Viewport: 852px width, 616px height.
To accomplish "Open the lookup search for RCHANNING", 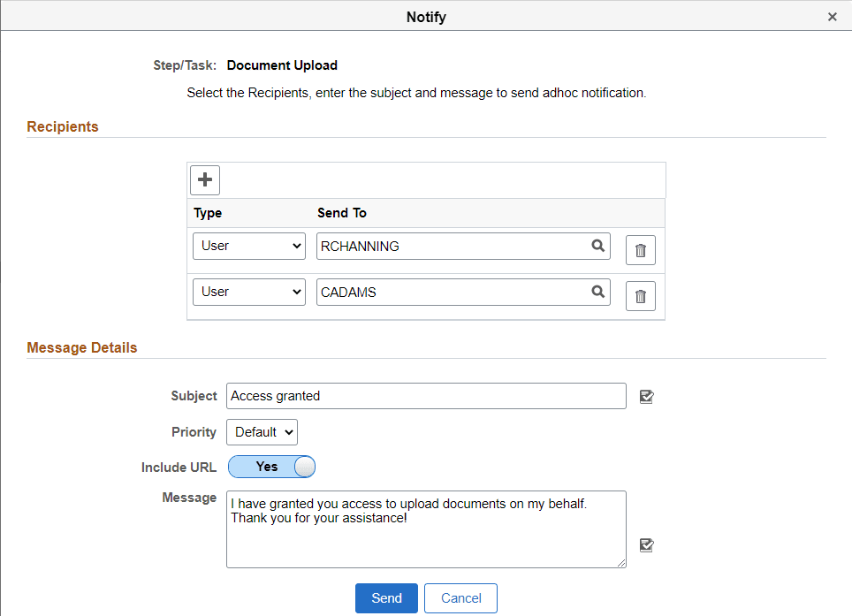I will 598,246.
